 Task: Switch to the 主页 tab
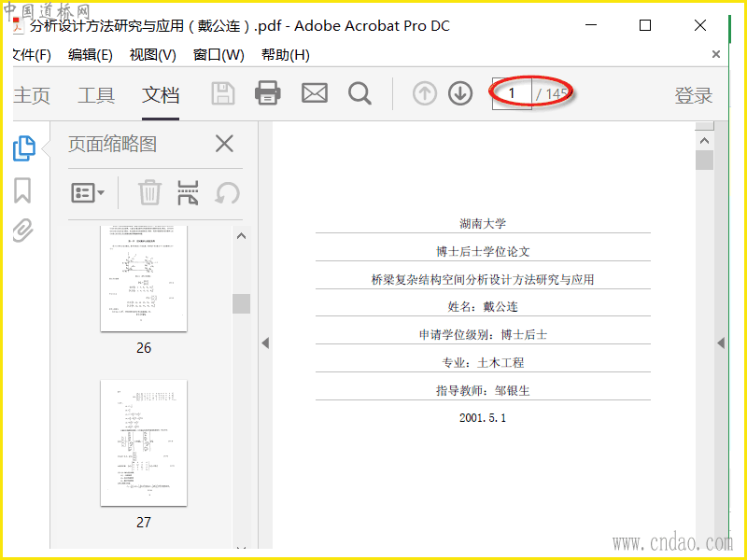pyautogui.click(x=32, y=95)
